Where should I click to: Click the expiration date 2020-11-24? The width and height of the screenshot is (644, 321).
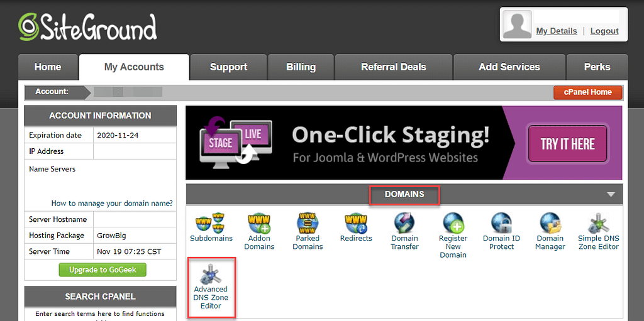click(118, 135)
